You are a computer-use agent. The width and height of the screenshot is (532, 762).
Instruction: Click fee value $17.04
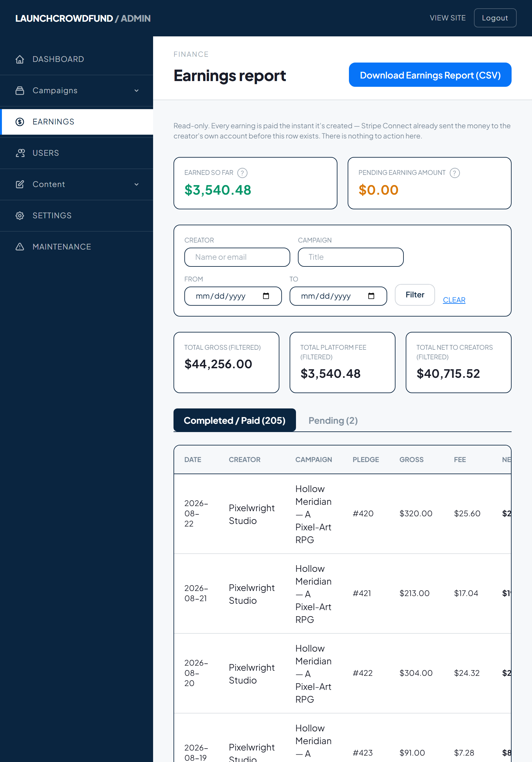[x=466, y=593]
